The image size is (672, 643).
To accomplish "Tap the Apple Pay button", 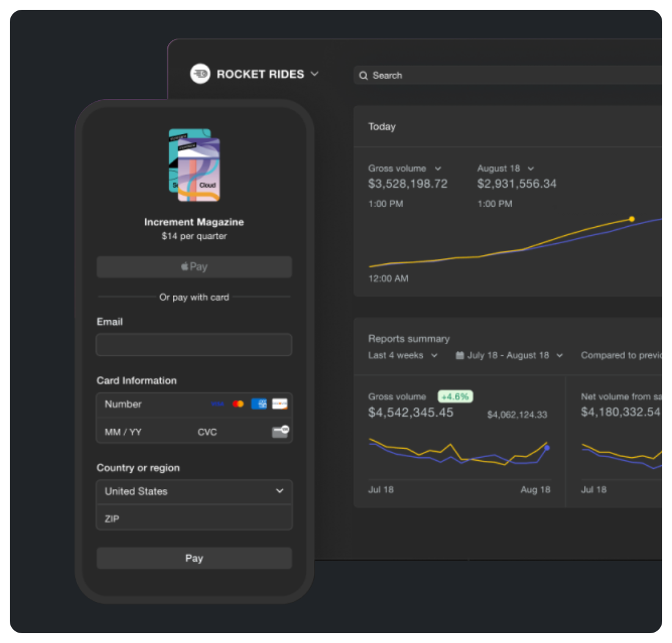I will [194, 266].
